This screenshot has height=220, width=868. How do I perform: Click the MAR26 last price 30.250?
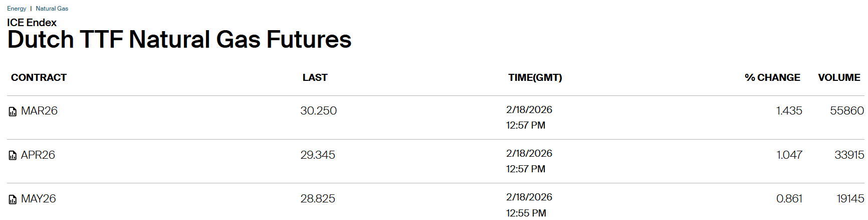(x=318, y=111)
